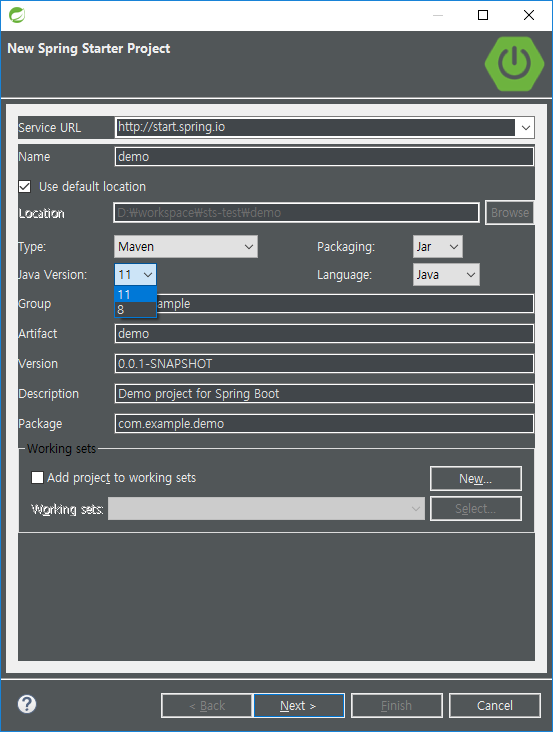Open the disabled Working sets combo box
Image resolution: width=553 pixels, height=732 pixels.
(266, 508)
